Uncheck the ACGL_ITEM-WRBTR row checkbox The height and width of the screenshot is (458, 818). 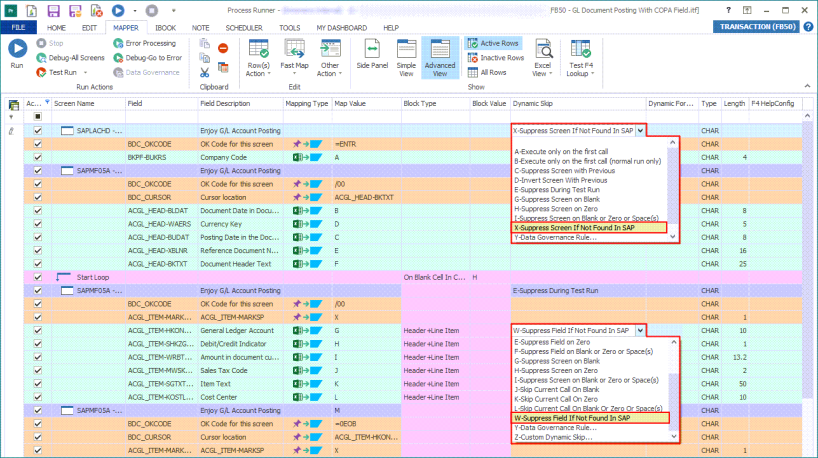coord(38,357)
